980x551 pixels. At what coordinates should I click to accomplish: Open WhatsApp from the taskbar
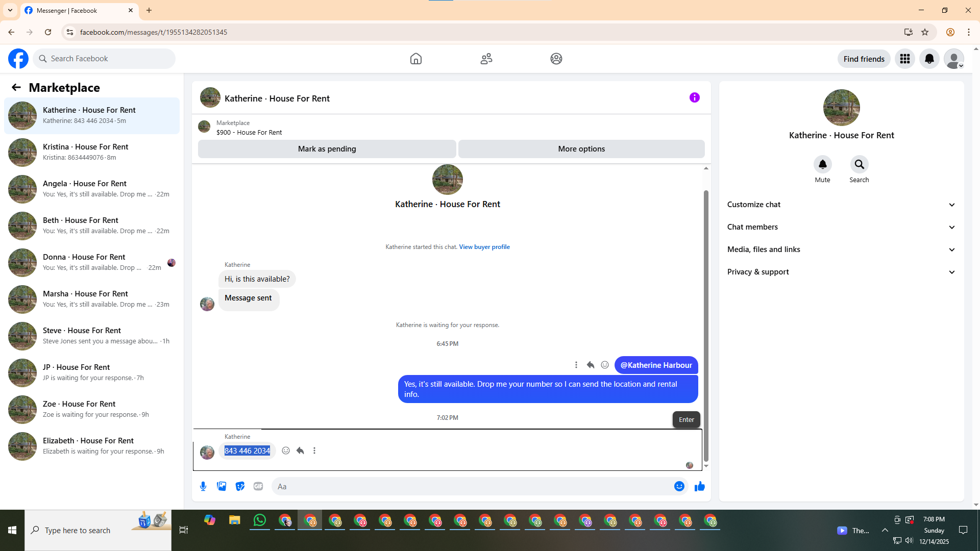click(x=260, y=520)
